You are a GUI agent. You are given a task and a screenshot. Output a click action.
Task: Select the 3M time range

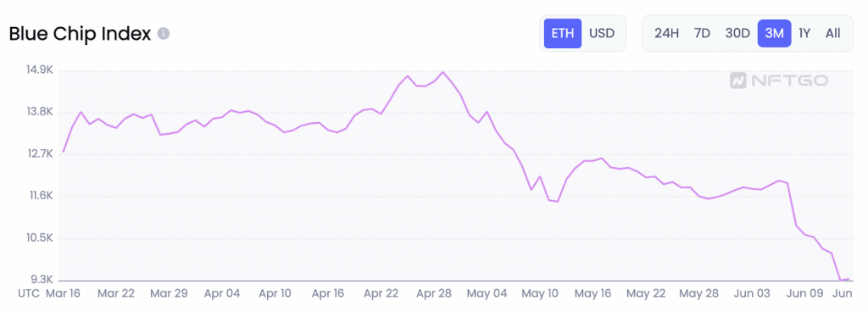pos(775,33)
